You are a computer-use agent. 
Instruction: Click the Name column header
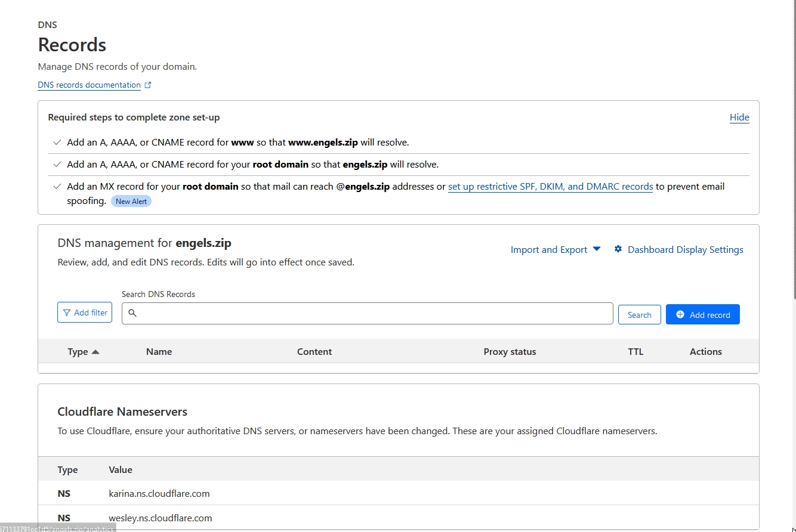[159, 352]
